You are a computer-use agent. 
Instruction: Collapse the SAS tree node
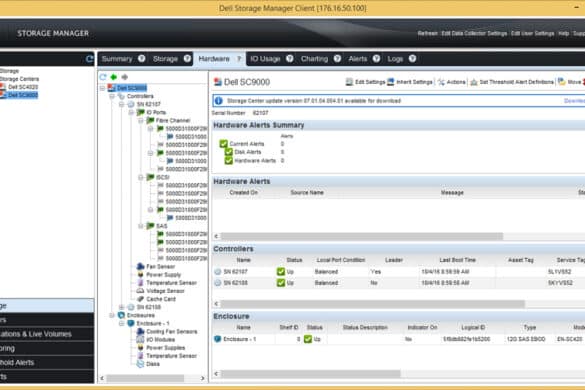[141, 226]
